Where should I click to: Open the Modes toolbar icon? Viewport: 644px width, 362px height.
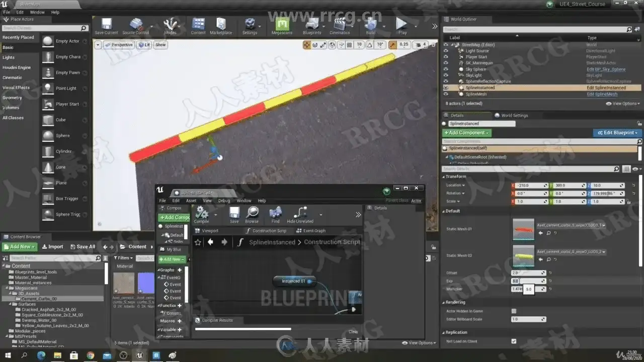tap(170, 26)
